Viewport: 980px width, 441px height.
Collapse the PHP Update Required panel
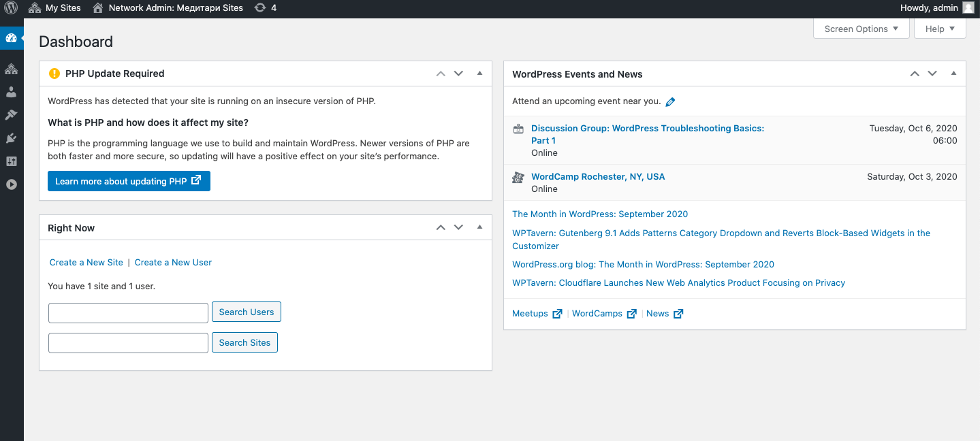[x=479, y=73]
